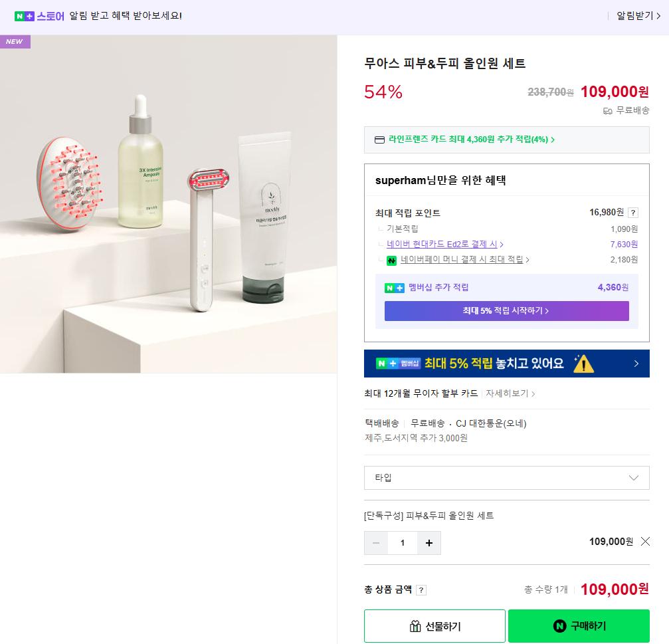Click the warning triangle in the membership banner
669x644 pixels.
(x=584, y=364)
